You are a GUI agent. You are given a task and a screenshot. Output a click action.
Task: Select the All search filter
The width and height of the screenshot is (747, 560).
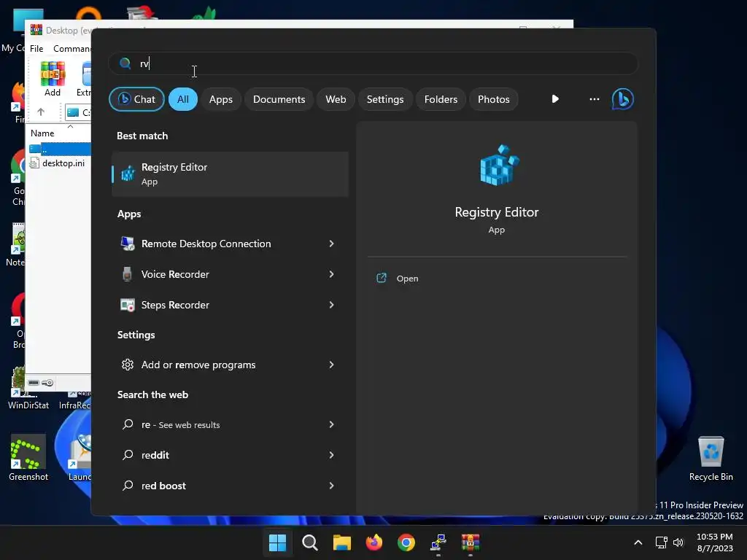[x=183, y=99]
